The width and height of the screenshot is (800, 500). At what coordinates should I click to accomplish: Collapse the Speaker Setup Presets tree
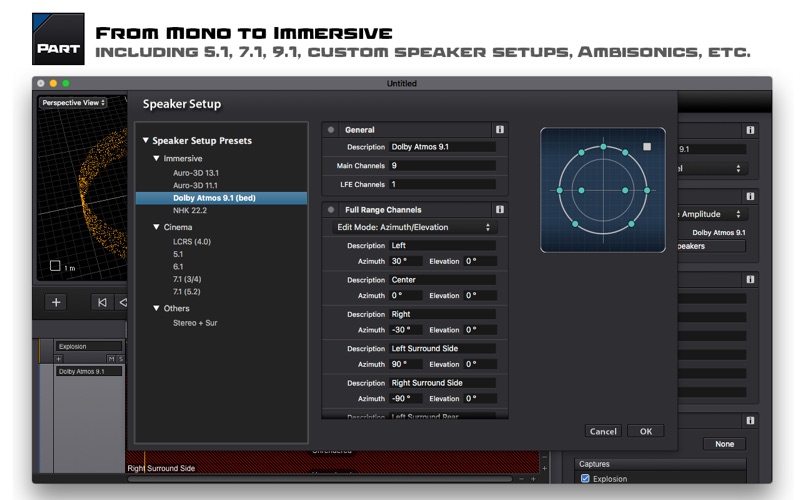[145, 140]
